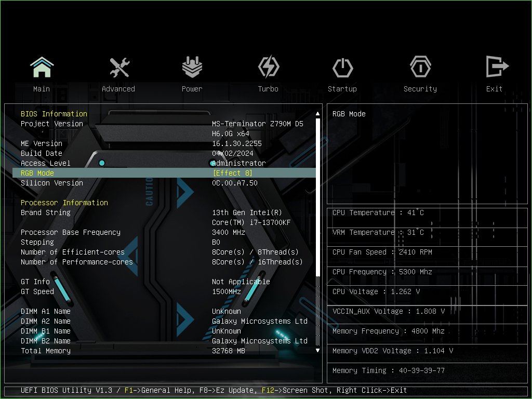Select the Power plug icon
This screenshot has width=532, height=399.
click(192, 67)
